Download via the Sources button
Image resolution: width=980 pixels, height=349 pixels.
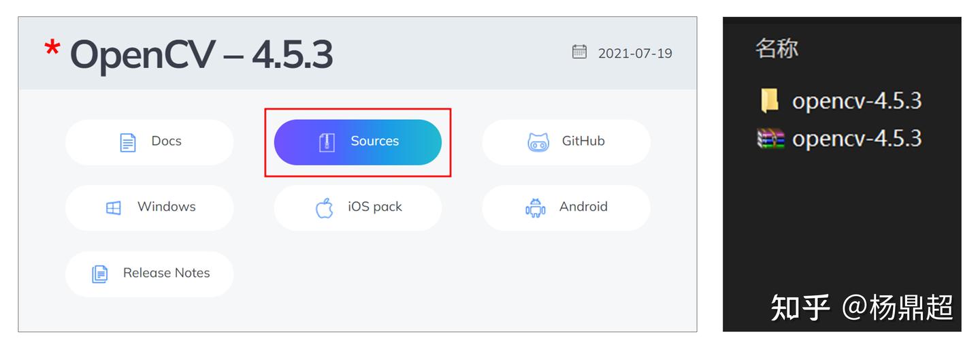tap(358, 142)
